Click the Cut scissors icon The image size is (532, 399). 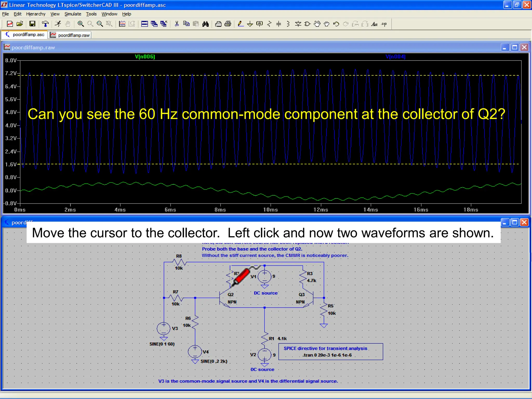pyautogui.click(x=177, y=24)
